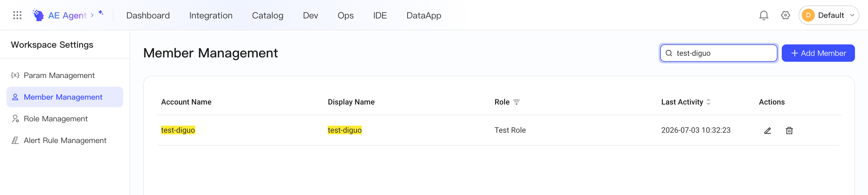Image resolution: width=868 pixels, height=195 pixels.
Task: Click the Display Name column header
Action: pyautogui.click(x=351, y=102)
